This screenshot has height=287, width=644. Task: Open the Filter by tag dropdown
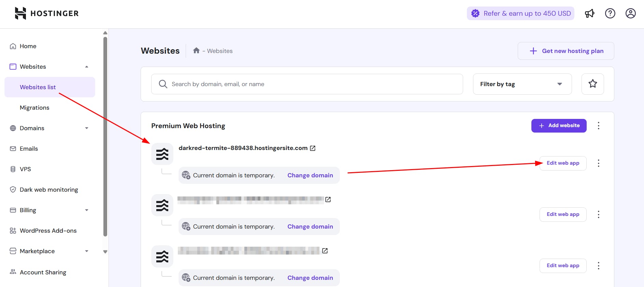pos(522,84)
